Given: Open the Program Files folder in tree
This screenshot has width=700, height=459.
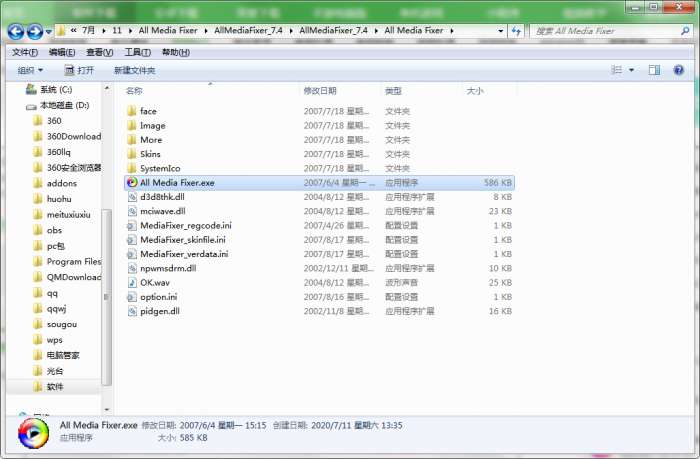Looking at the screenshot, I should pyautogui.click(x=67, y=262).
